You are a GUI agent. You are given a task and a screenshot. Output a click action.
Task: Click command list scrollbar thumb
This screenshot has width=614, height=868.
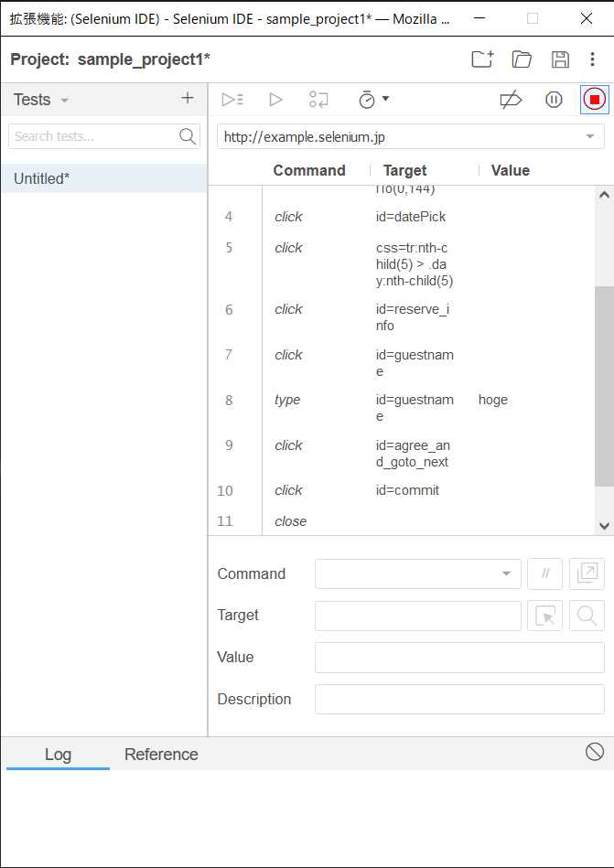604,386
